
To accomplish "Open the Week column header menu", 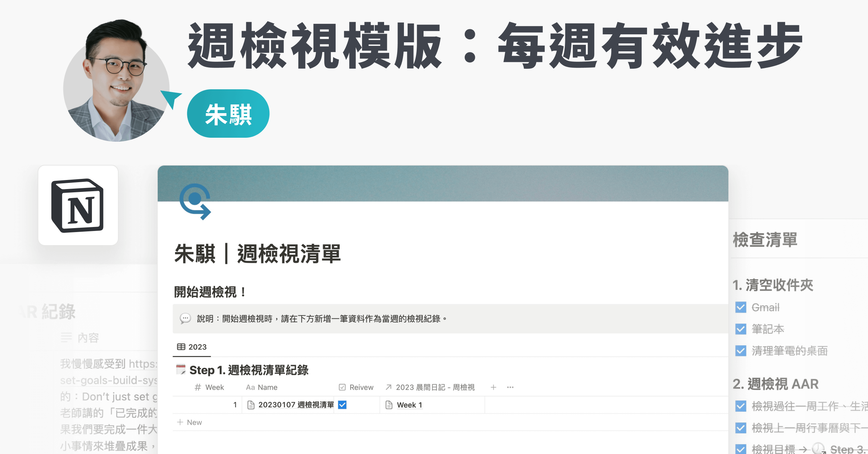I will tap(210, 387).
